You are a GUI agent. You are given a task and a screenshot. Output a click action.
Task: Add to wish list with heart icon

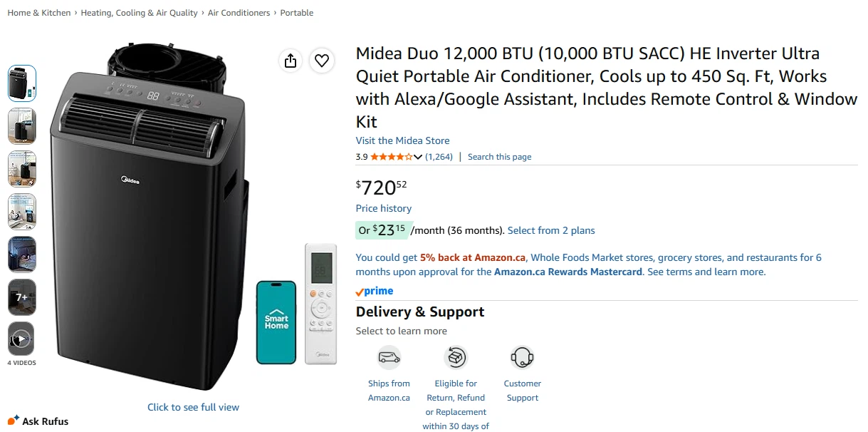coord(322,61)
